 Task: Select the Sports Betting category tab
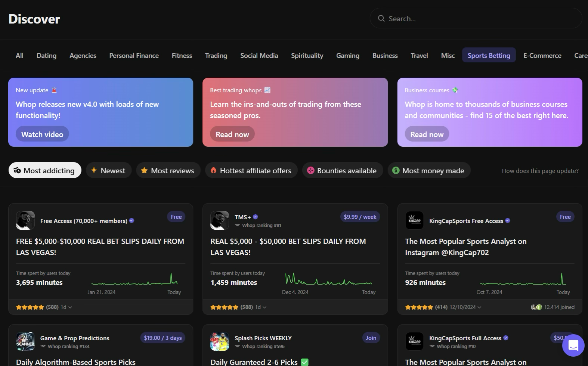(489, 55)
